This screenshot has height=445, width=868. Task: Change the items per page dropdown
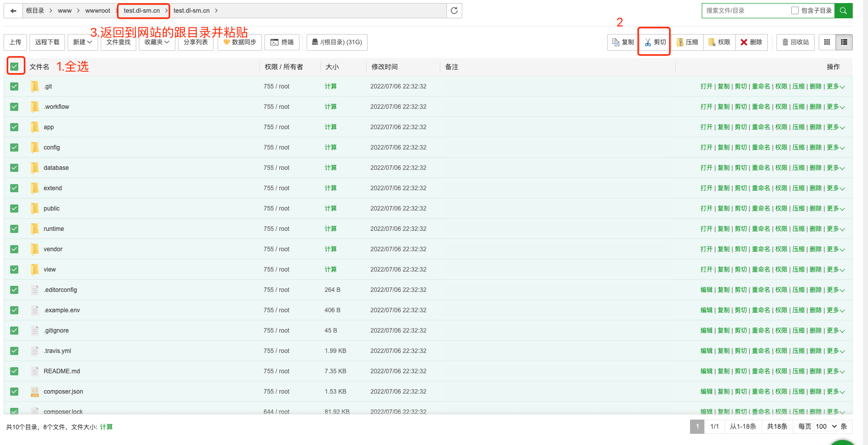coord(826,426)
